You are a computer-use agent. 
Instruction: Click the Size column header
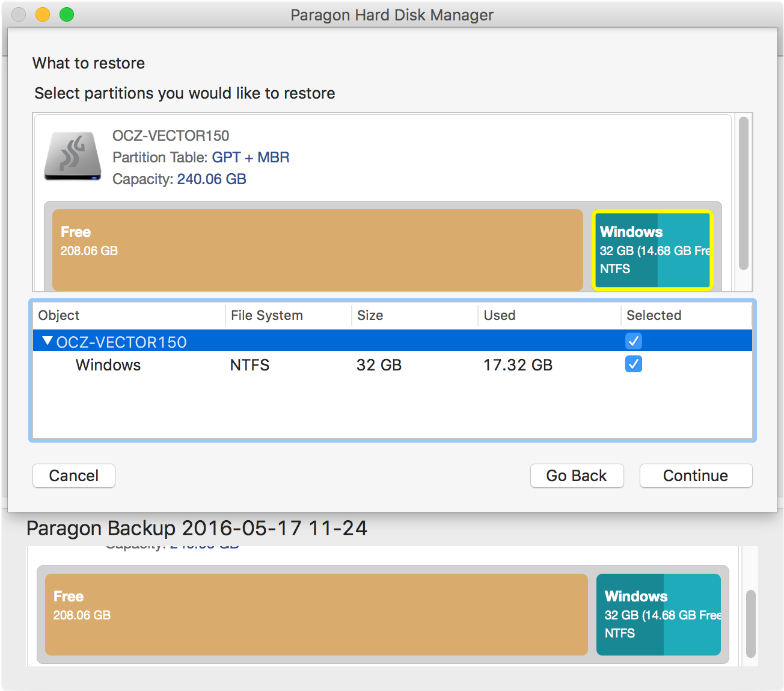(414, 316)
